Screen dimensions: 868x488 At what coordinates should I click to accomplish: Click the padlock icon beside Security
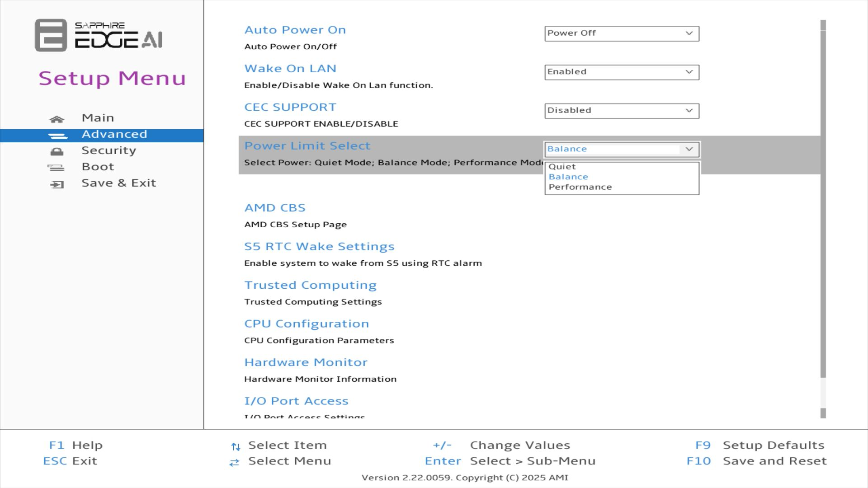coord(57,151)
